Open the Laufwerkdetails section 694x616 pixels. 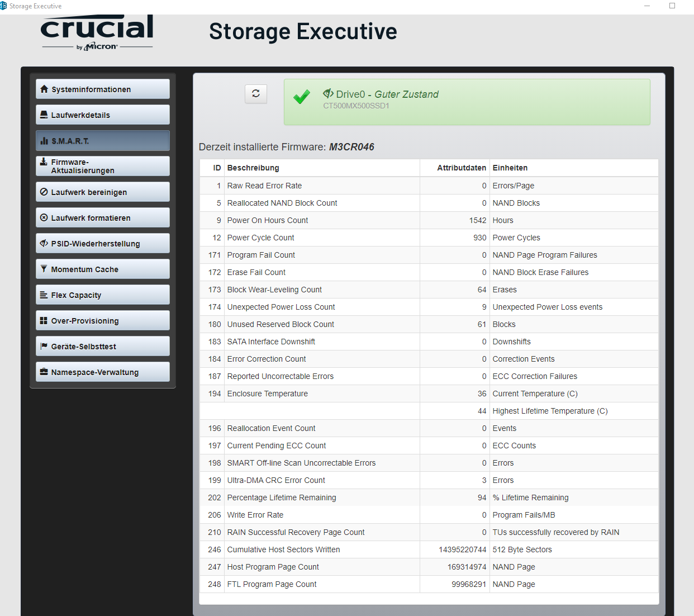(103, 115)
